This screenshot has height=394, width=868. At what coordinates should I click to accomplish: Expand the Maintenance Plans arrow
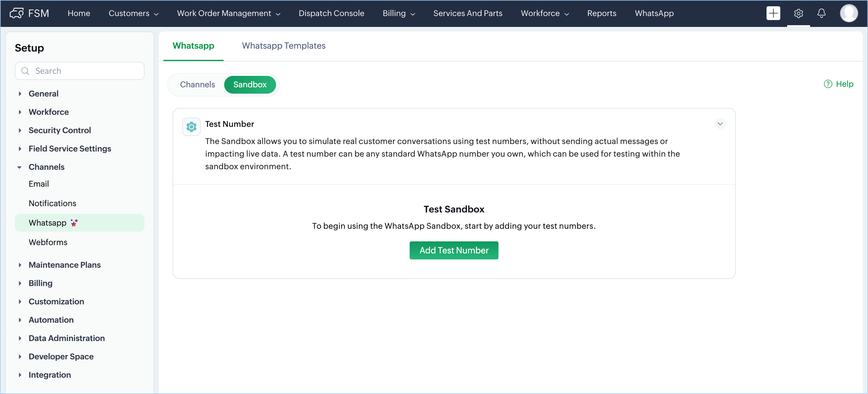point(20,265)
